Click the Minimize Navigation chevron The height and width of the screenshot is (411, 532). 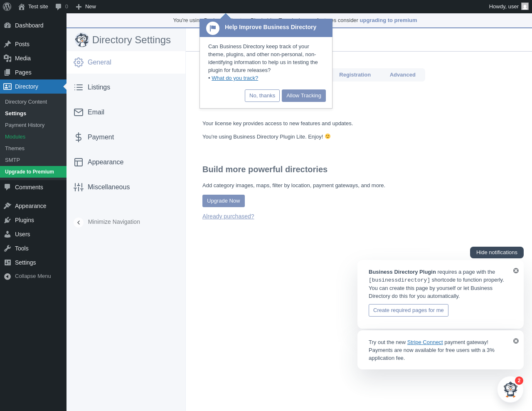[79, 223]
